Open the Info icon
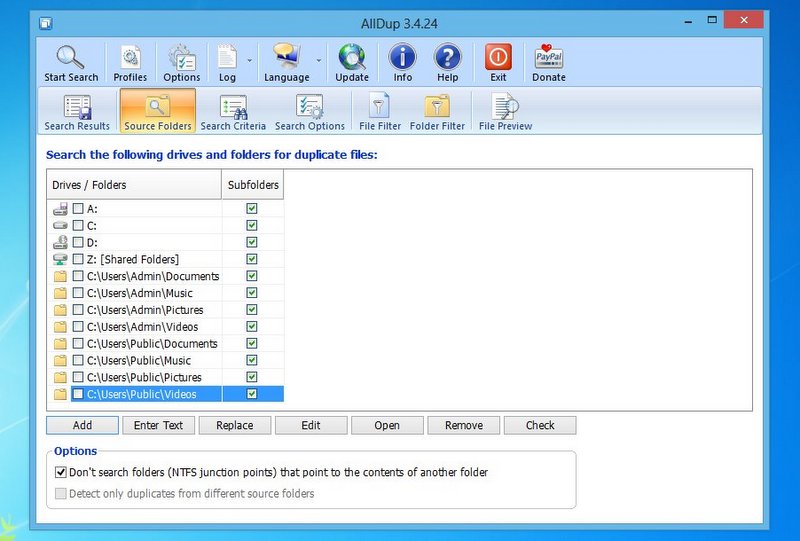The height and width of the screenshot is (541, 800). click(x=403, y=57)
